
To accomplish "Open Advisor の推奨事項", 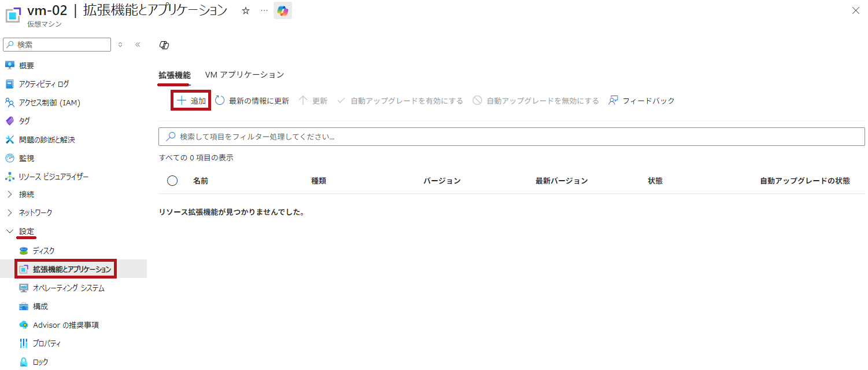I will tap(66, 325).
